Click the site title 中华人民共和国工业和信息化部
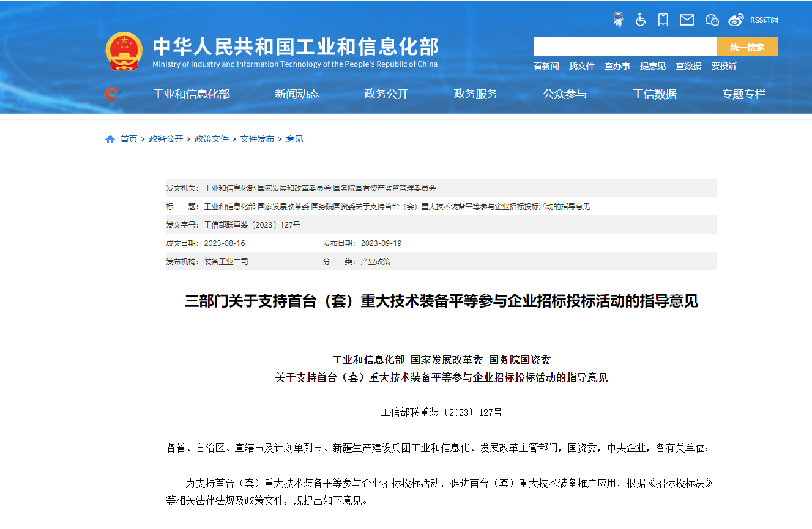 coord(296,47)
